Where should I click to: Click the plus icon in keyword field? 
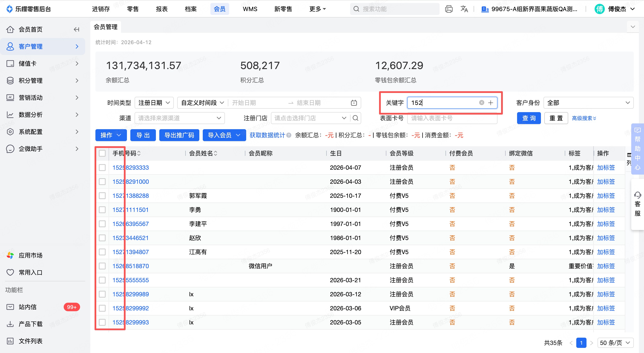click(490, 103)
